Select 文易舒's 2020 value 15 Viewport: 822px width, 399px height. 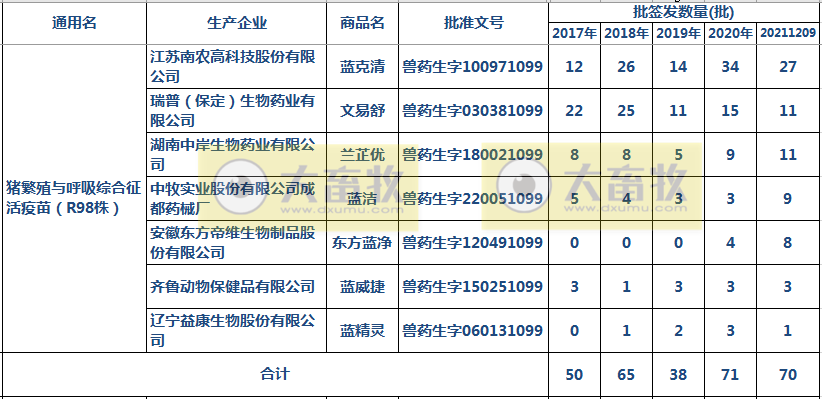(730, 111)
